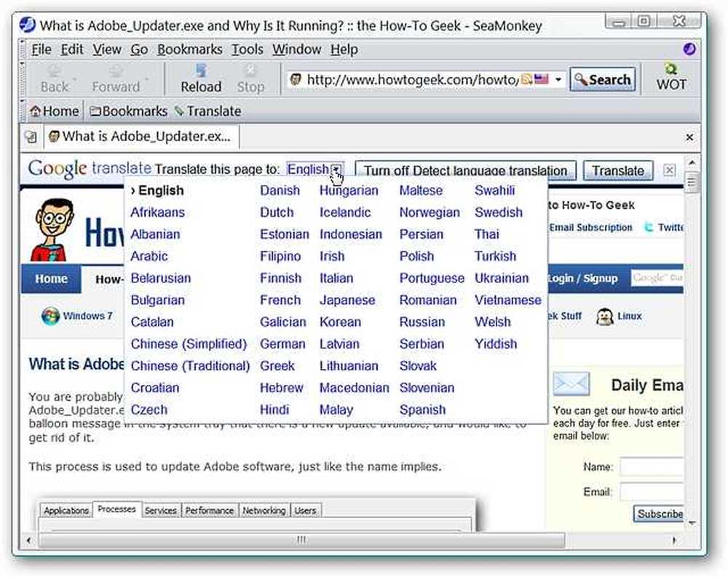Expand the English language dropdown arrow
This screenshot has width=728, height=577.
tap(338, 170)
